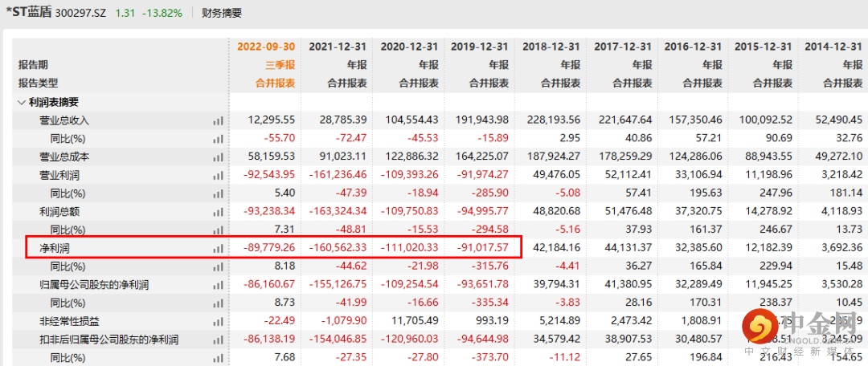Click net profit value -89,779.26
Image resolution: width=868 pixels, height=366 pixels.
coord(269,248)
